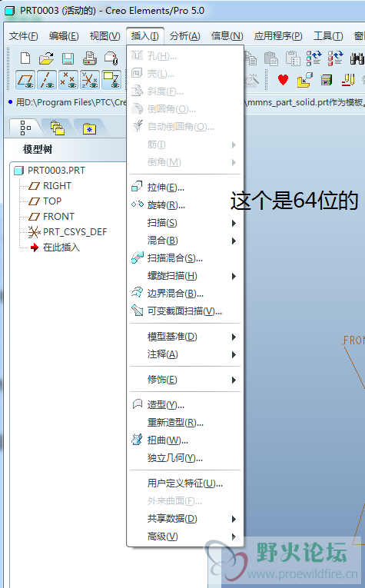365x588 pixels.
Task: Open the 信息(N) menu
Action: click(227, 36)
